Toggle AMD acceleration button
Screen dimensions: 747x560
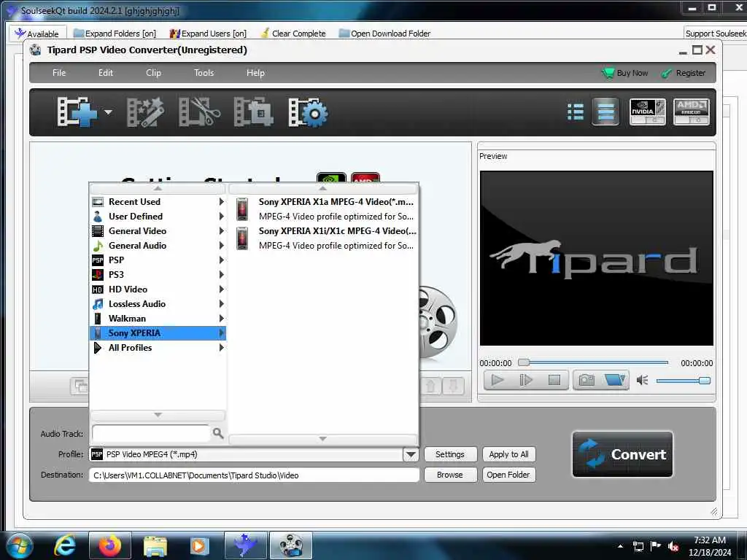pos(692,112)
